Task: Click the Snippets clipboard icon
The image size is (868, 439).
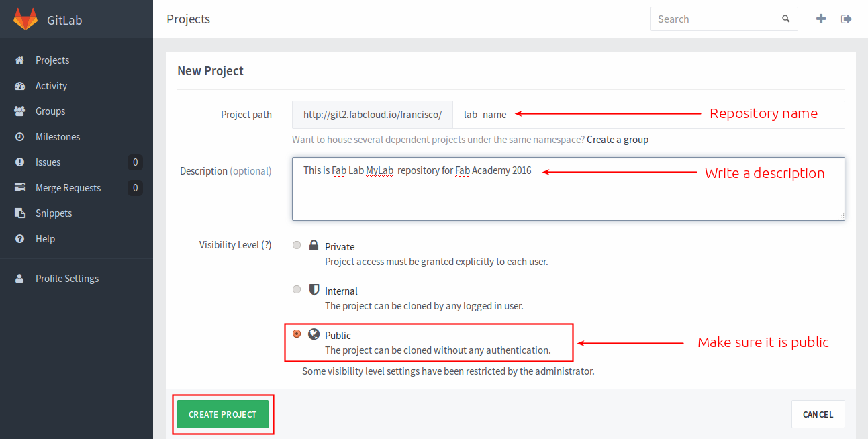Action: click(20, 213)
